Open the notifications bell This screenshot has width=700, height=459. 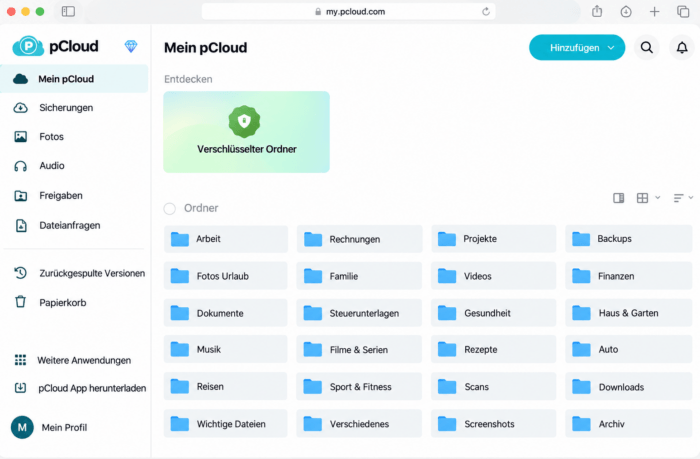tap(682, 47)
